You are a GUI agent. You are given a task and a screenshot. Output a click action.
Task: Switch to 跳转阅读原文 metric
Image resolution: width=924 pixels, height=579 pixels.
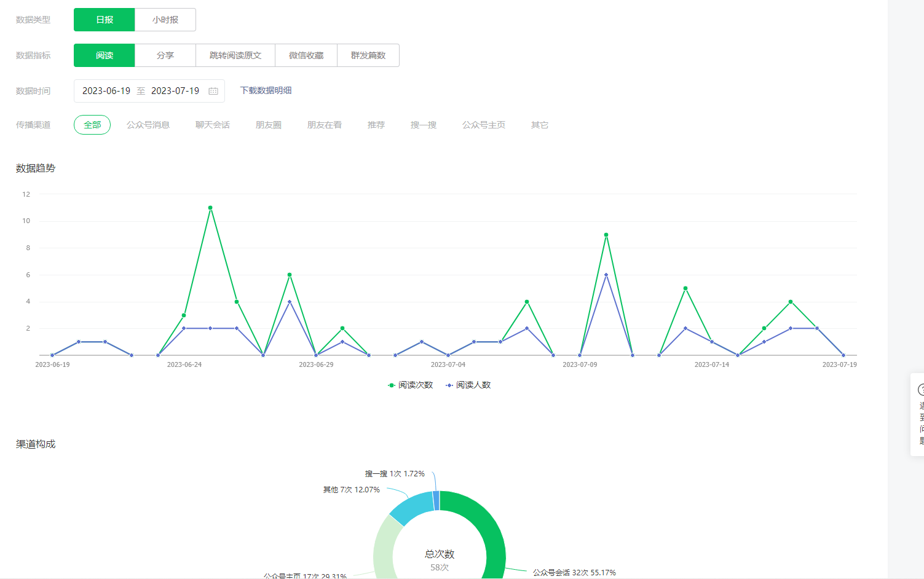pos(235,55)
